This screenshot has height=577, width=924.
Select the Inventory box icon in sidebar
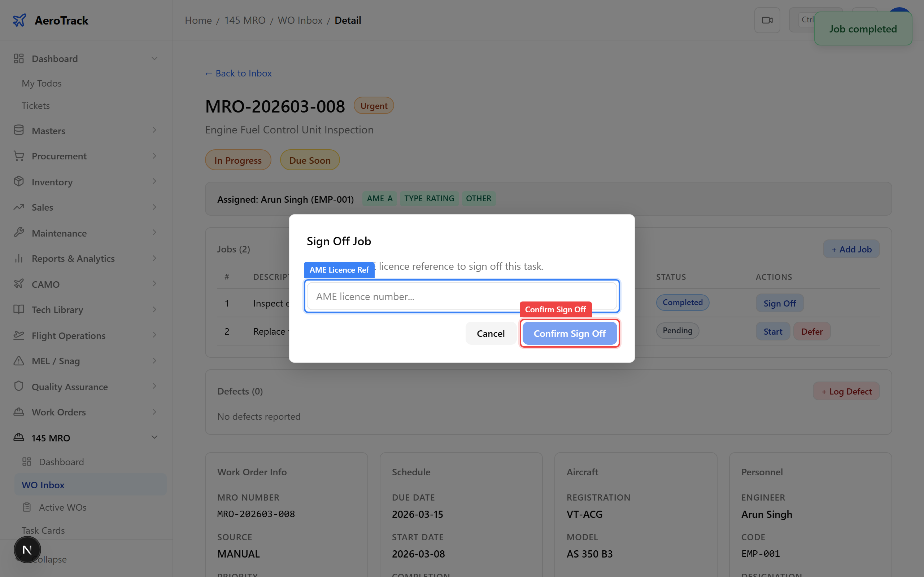click(x=19, y=182)
